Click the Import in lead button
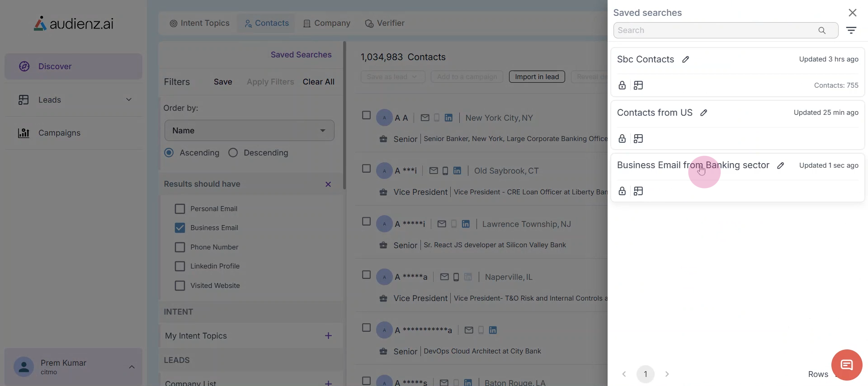The image size is (868, 386). 537,77
